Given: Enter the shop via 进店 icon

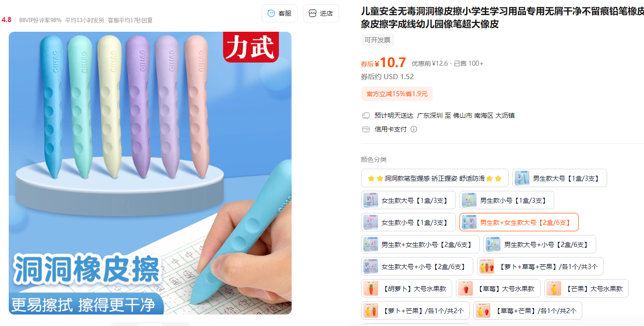Looking at the screenshot, I should tap(321, 13).
